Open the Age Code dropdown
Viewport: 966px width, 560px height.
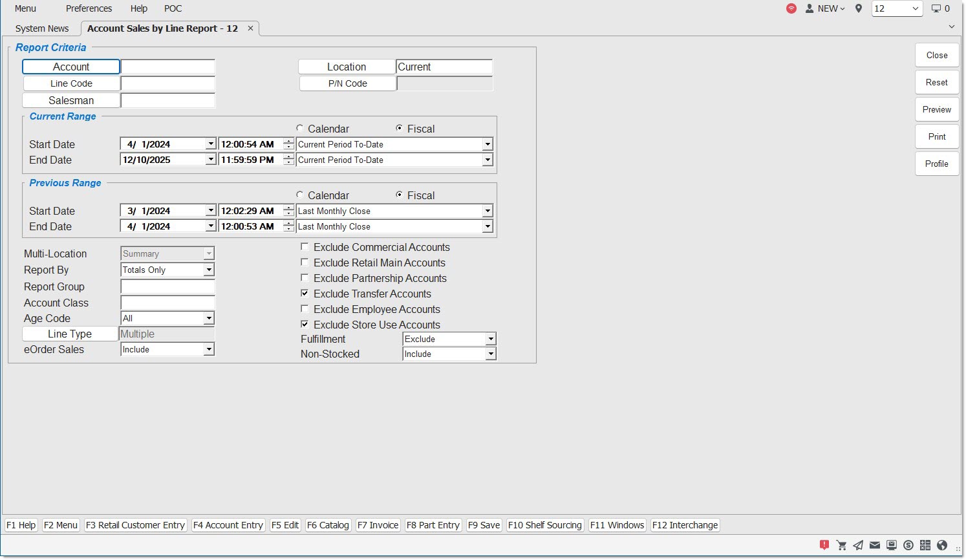[x=208, y=319]
